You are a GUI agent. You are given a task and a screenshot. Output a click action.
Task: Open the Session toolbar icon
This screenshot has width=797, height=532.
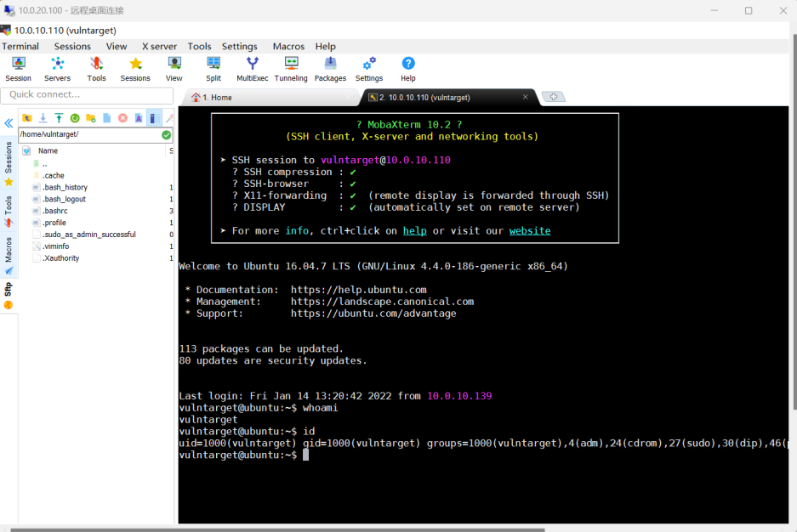18,68
